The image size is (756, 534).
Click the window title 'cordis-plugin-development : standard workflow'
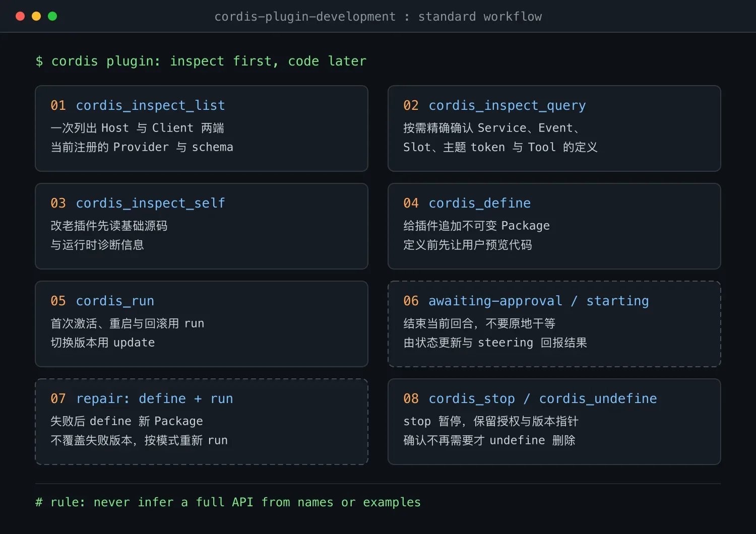(x=378, y=17)
